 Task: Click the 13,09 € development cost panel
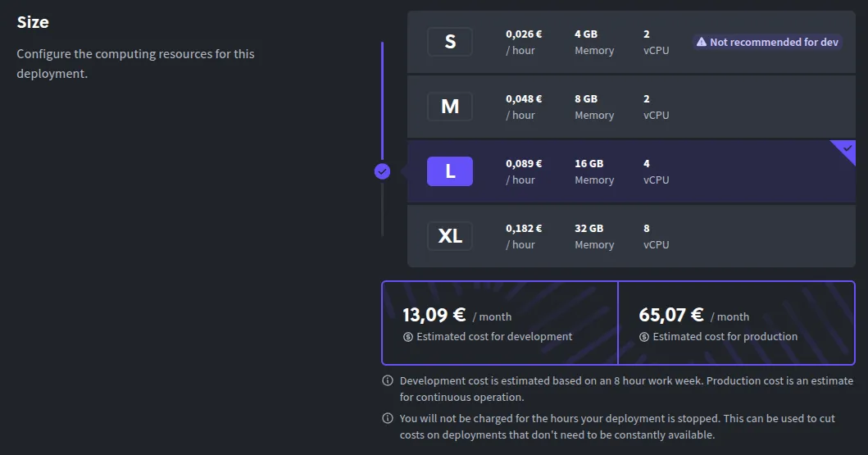click(499, 323)
